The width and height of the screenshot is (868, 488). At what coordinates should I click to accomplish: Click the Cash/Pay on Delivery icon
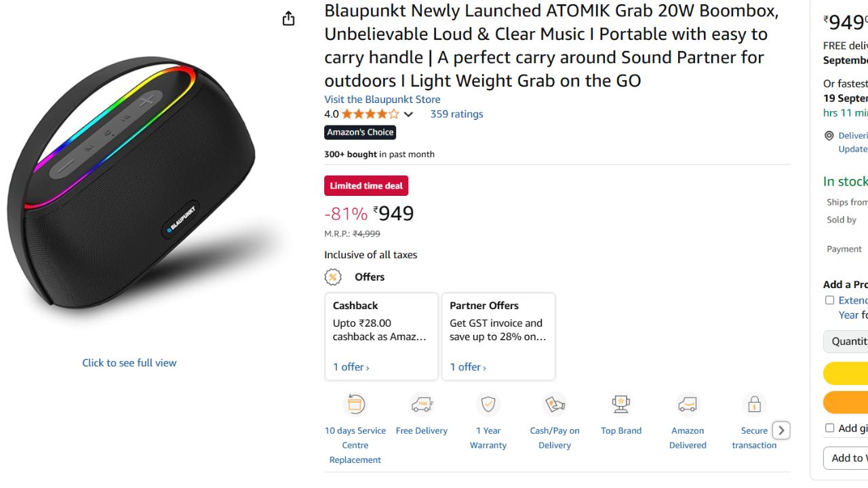point(555,405)
